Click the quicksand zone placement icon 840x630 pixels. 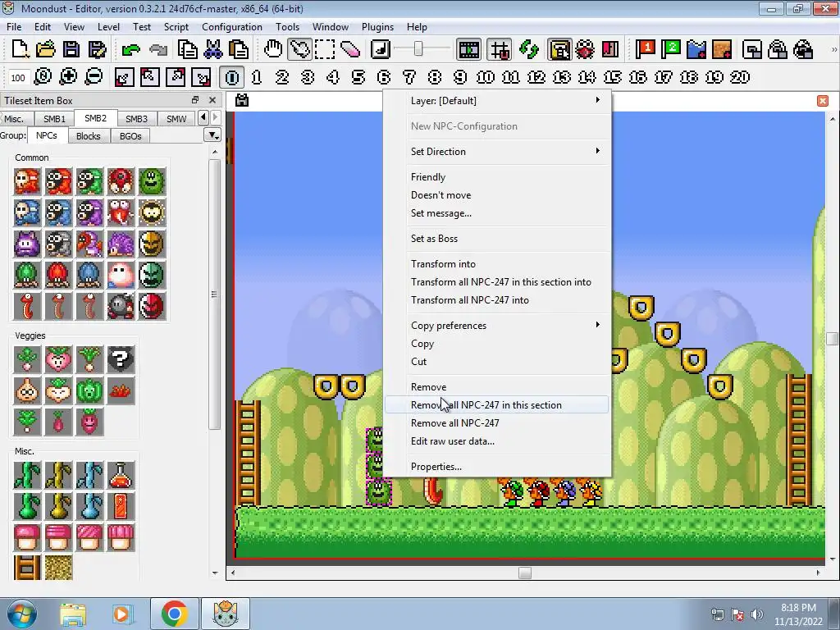tap(722, 50)
